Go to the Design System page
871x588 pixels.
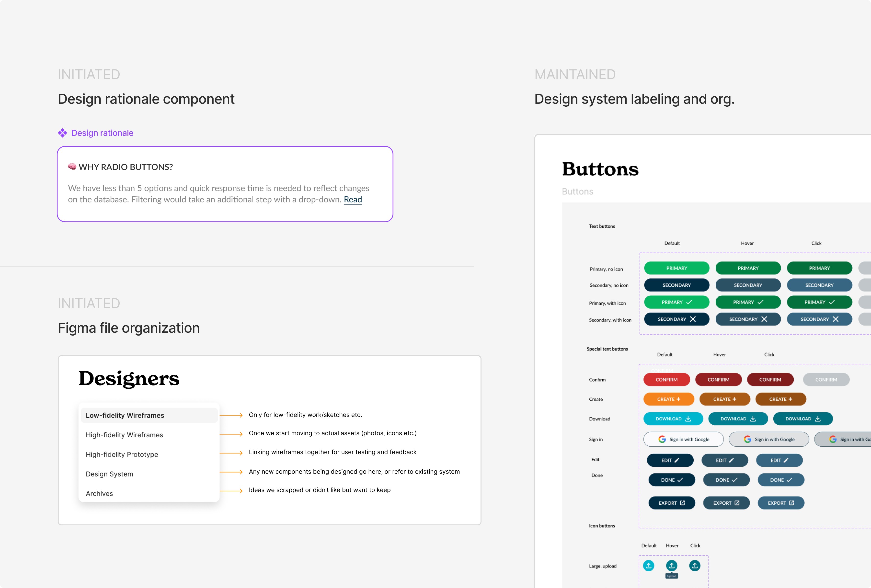click(x=109, y=474)
